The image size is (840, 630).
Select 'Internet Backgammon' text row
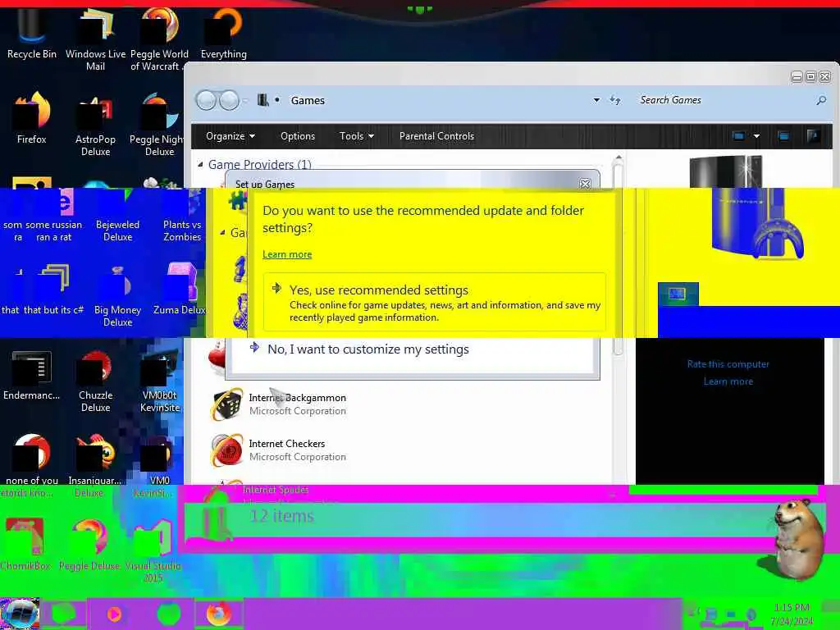coord(297,398)
